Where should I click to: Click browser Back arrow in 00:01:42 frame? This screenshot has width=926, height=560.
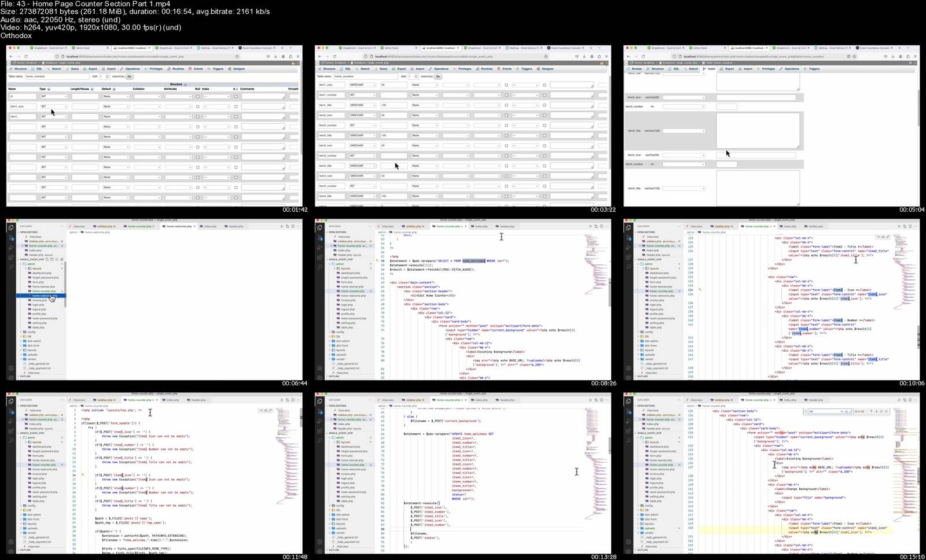pos(11,56)
